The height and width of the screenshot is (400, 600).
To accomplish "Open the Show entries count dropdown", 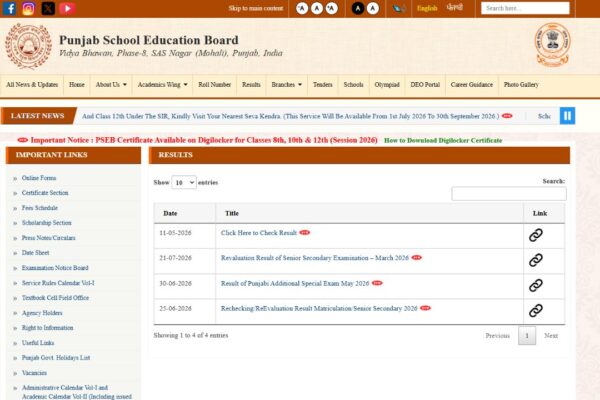I will click(x=184, y=183).
